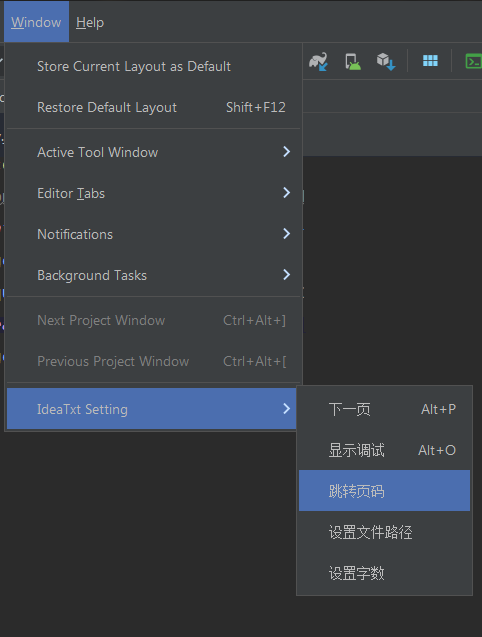This screenshot has height=637, width=482.
Task: Click the Shift+F12 shortcut text
Action: point(256,107)
